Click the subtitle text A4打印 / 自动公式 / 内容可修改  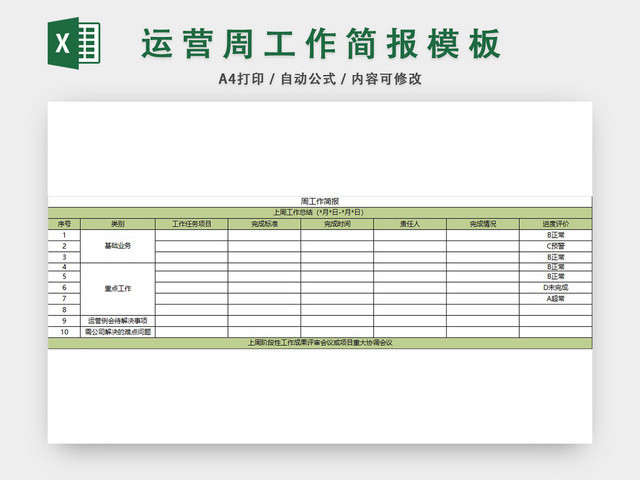(320, 79)
